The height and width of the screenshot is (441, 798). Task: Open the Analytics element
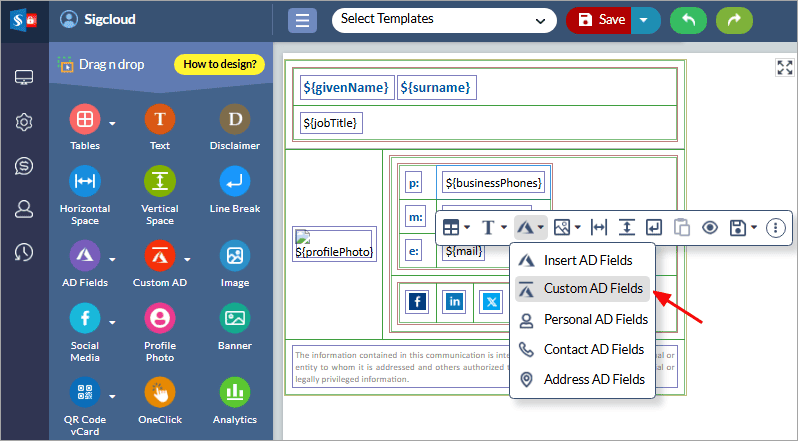pyautogui.click(x=235, y=392)
